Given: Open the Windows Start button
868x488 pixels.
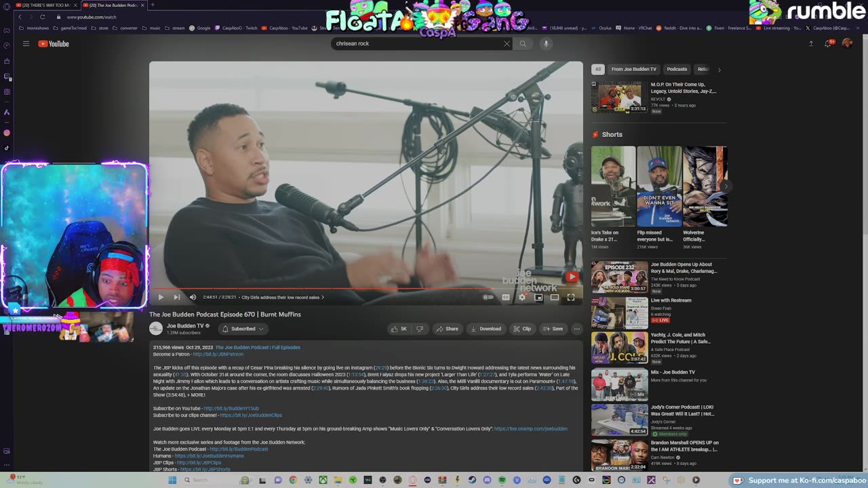Looking at the screenshot, I should 172,480.
